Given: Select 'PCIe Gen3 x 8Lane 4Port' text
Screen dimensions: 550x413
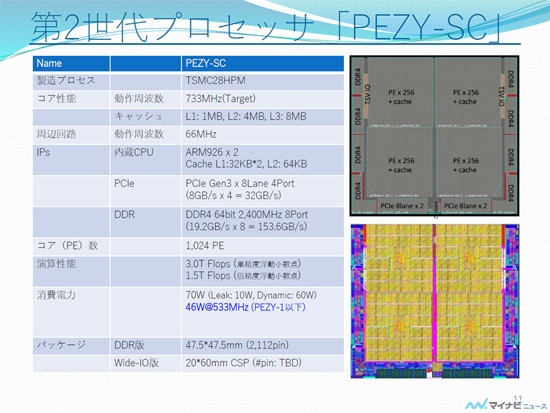Looking at the screenshot, I should pos(240,184).
